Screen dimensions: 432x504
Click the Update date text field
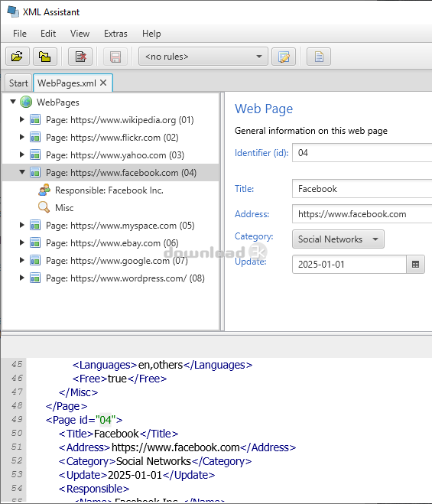click(x=349, y=264)
